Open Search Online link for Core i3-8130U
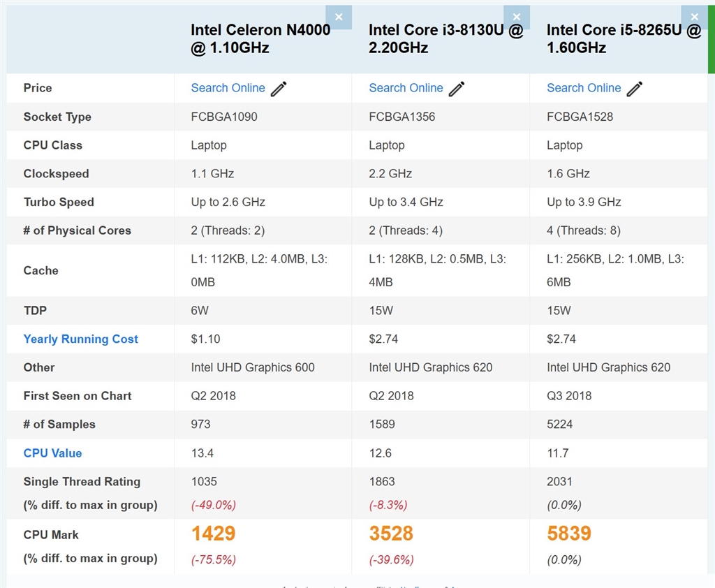715x588 pixels. pos(406,88)
